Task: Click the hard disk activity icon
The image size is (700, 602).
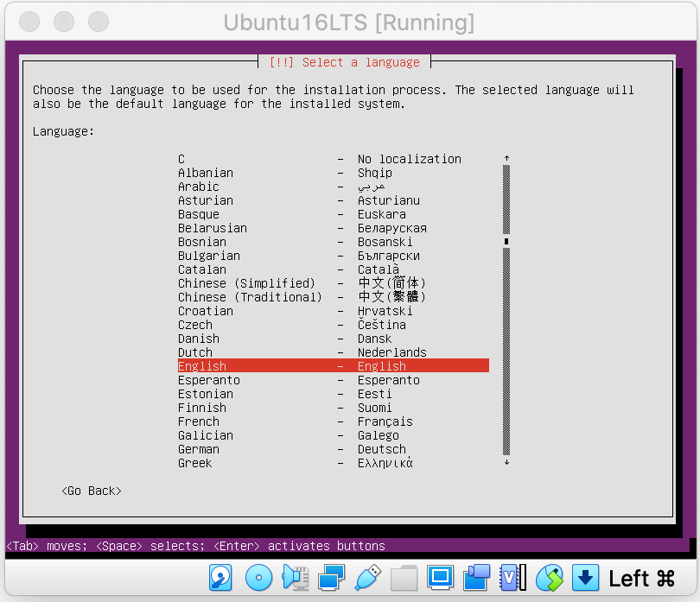Action: click(222, 577)
